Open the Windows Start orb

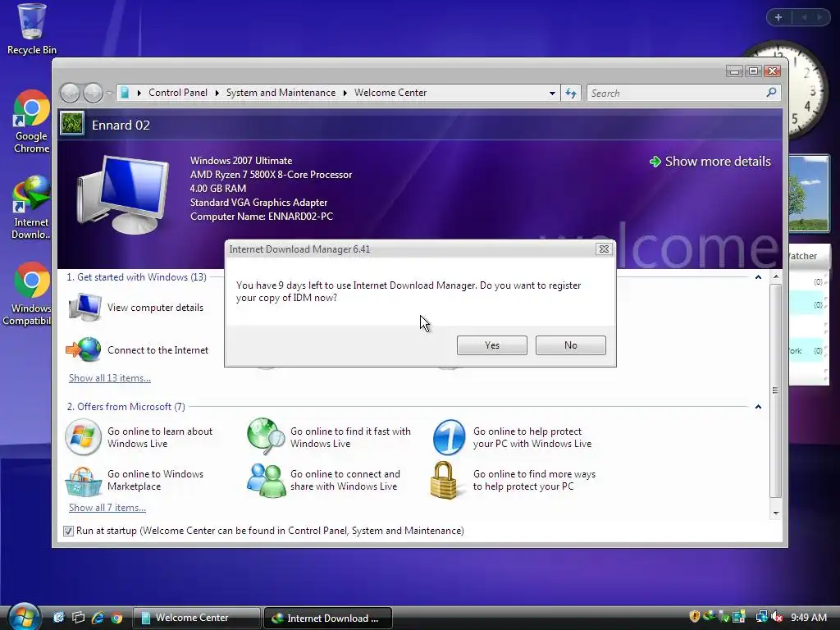click(23, 617)
